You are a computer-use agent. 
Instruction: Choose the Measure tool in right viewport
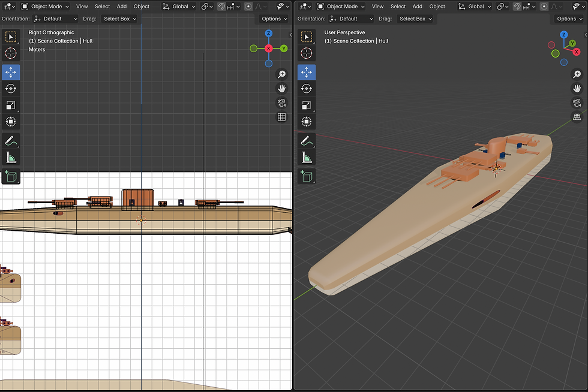[307, 158]
